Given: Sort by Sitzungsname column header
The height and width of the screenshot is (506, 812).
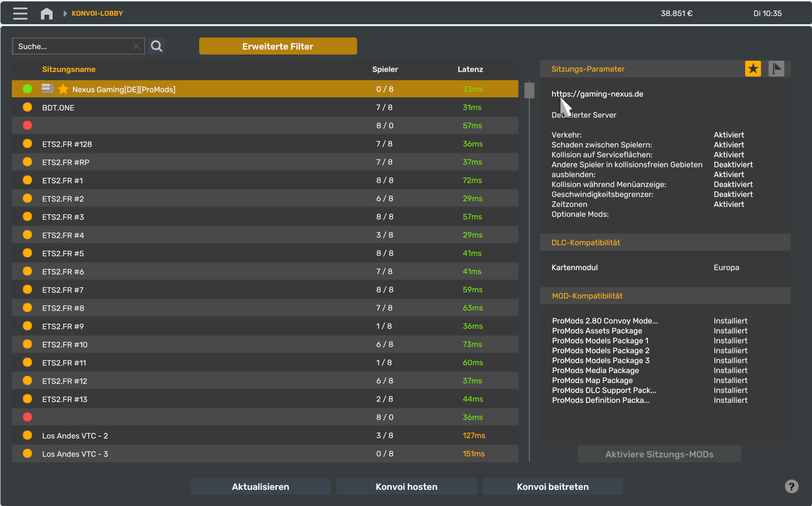Looking at the screenshot, I should click(69, 69).
